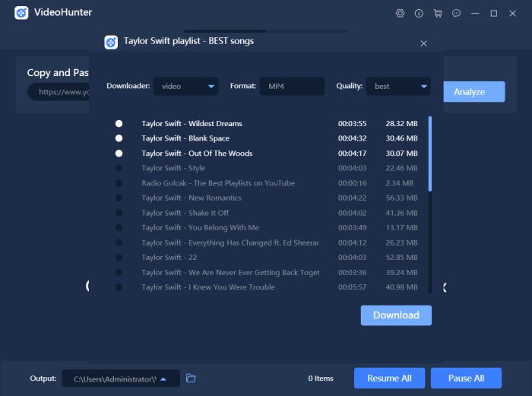Click the Taylor Swift - 22 title text
The image size is (532, 396).
tap(169, 257)
